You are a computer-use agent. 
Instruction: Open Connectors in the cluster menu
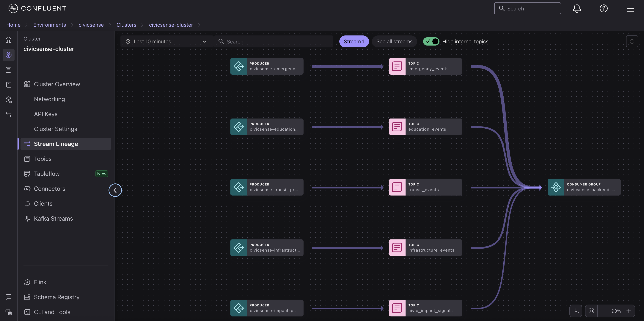tap(49, 189)
